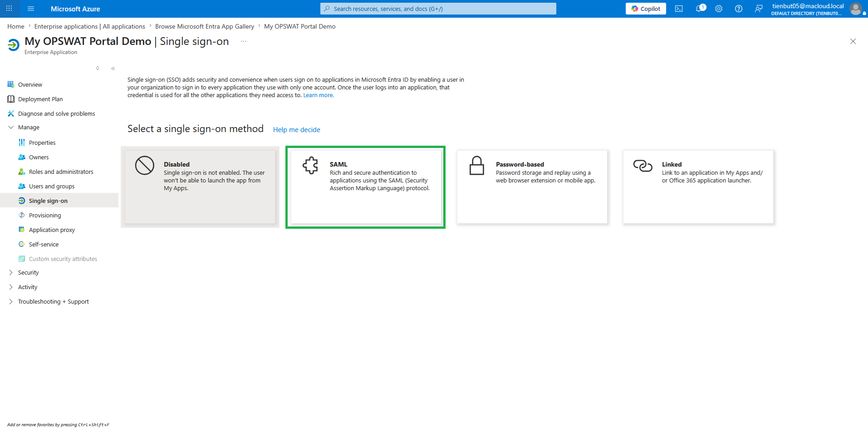Select the SAML sign-on card
Image resolution: width=868 pixels, height=428 pixels.
[x=366, y=187]
